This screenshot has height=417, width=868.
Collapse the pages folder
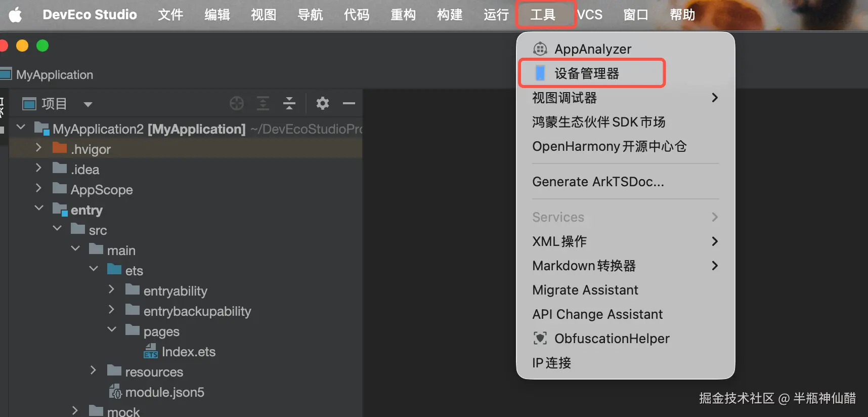coord(112,329)
